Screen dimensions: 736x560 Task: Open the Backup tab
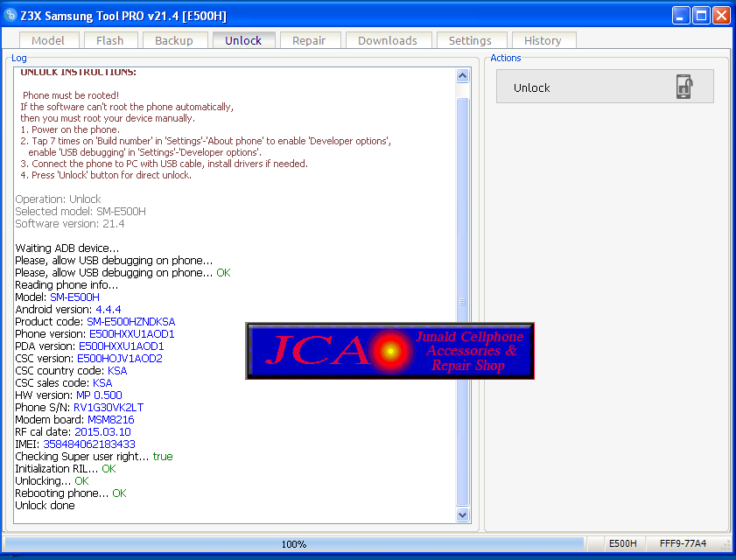pyautogui.click(x=174, y=40)
